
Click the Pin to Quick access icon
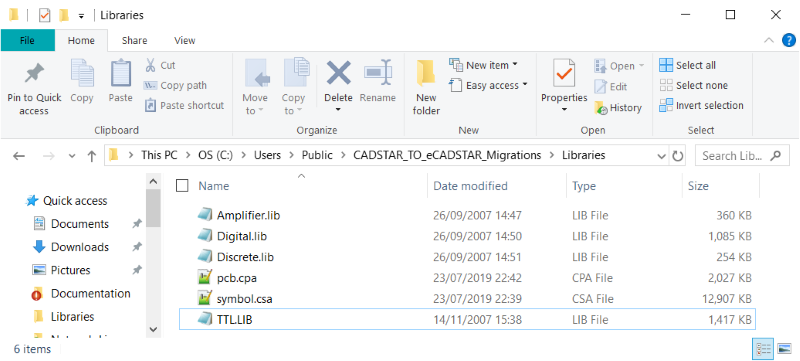pyautogui.click(x=34, y=74)
